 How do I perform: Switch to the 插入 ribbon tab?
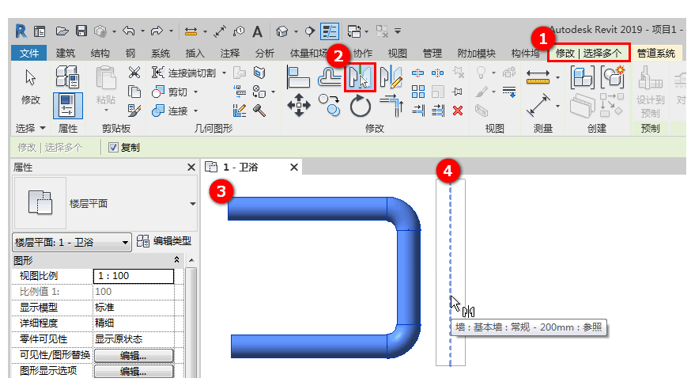point(195,53)
